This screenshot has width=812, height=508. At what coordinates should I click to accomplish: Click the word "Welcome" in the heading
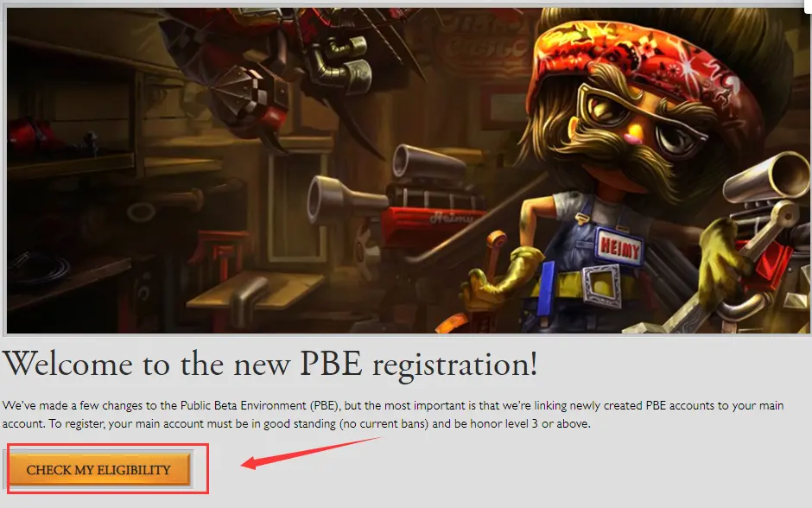click(x=68, y=365)
